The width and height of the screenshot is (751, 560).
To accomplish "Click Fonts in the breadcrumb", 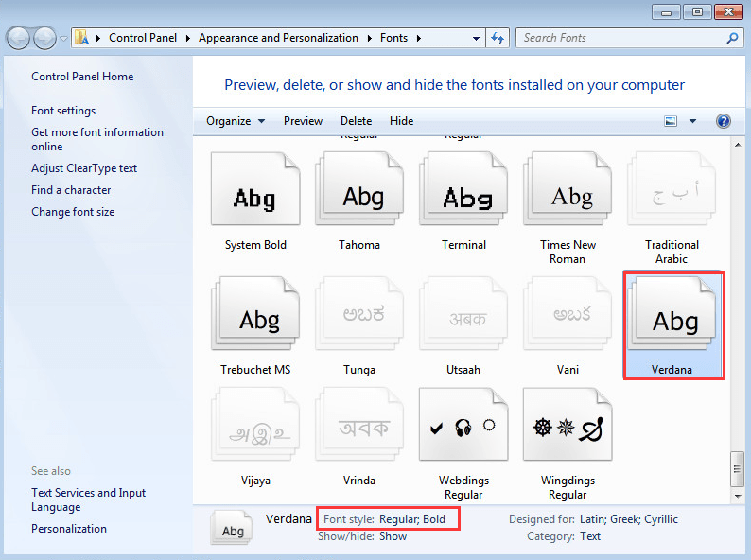I will [x=393, y=38].
